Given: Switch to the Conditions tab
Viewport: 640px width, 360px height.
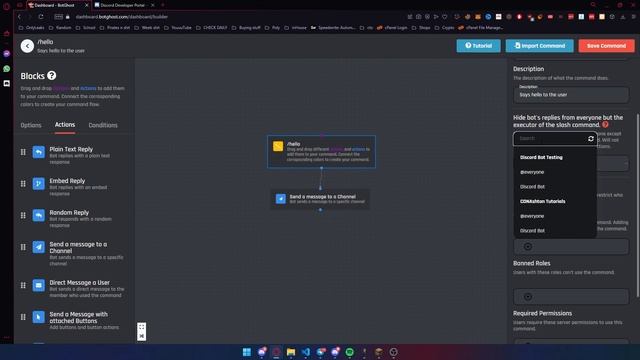Looking at the screenshot, I should (103, 125).
